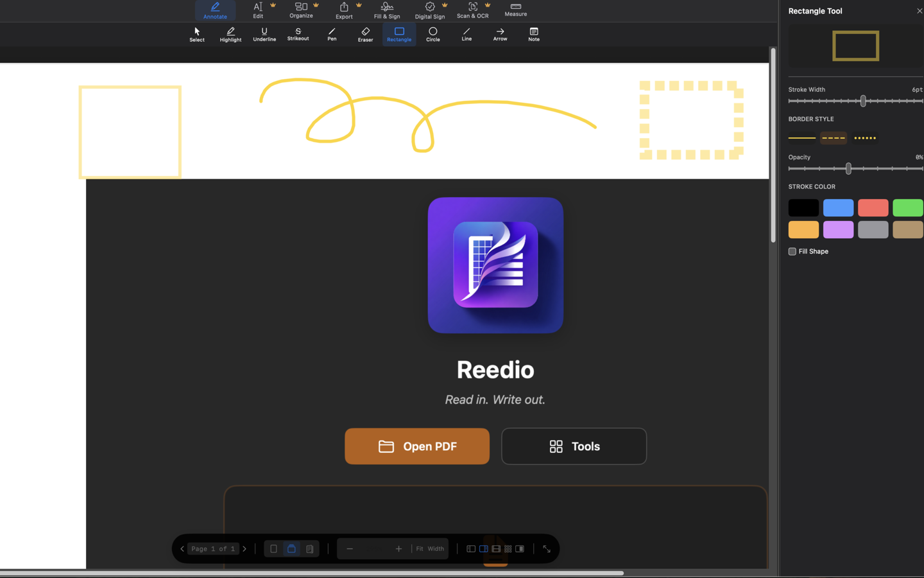Image resolution: width=924 pixels, height=578 pixels.
Task: Go to next page with right chevron
Action: point(244,549)
